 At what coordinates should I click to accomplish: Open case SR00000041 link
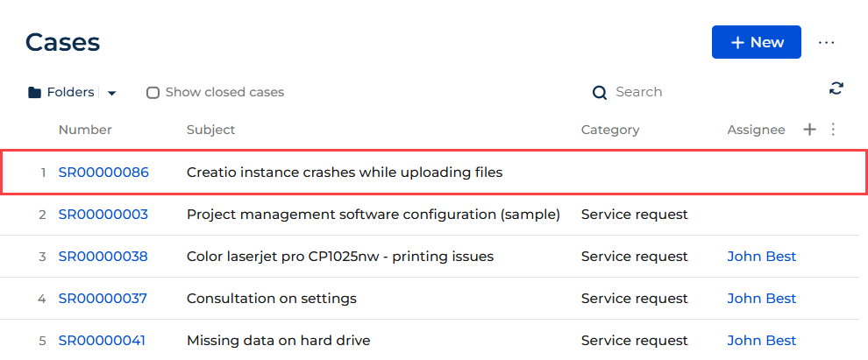coord(102,341)
